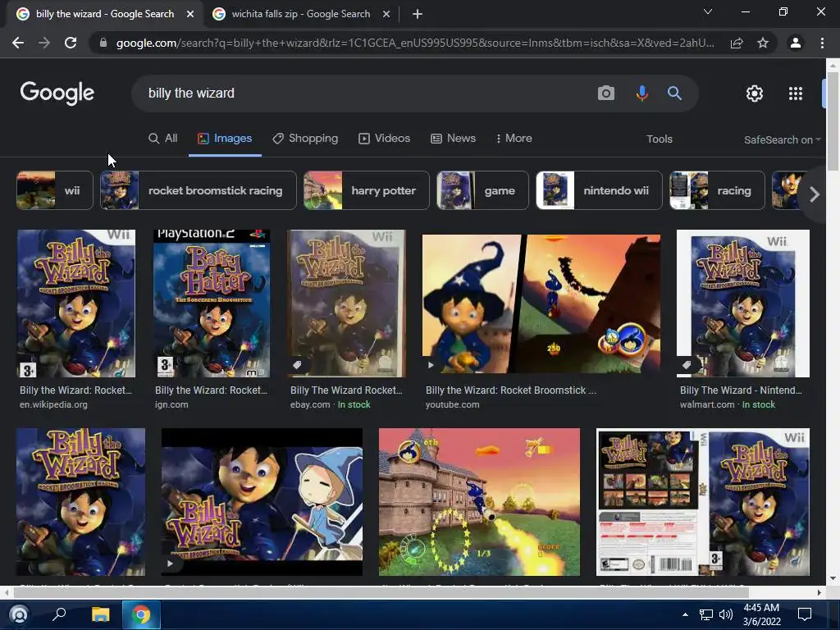This screenshot has height=630, width=840.
Task: Click the address bar URL
Action: coord(415,43)
